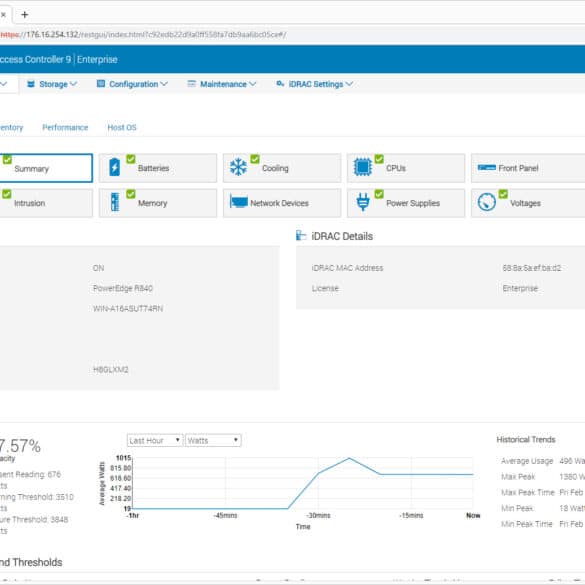585x585 pixels.
Task: Open the Cooling health tile
Action: (x=282, y=168)
